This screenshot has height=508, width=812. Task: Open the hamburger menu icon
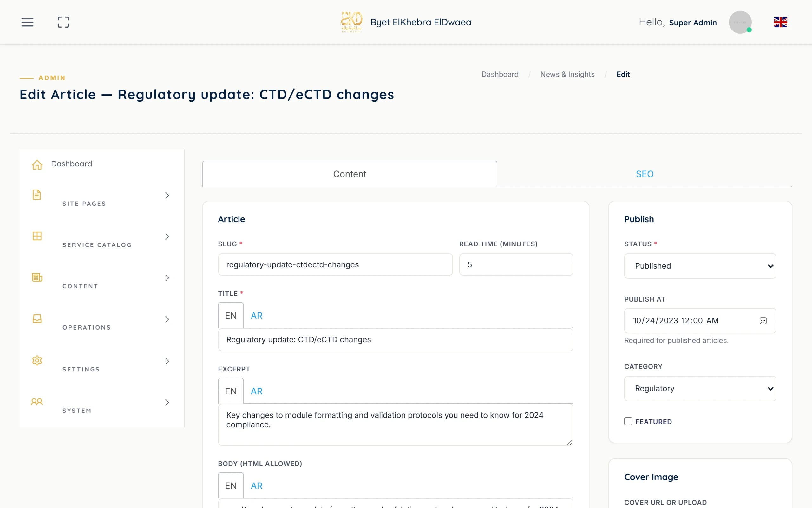tap(28, 22)
